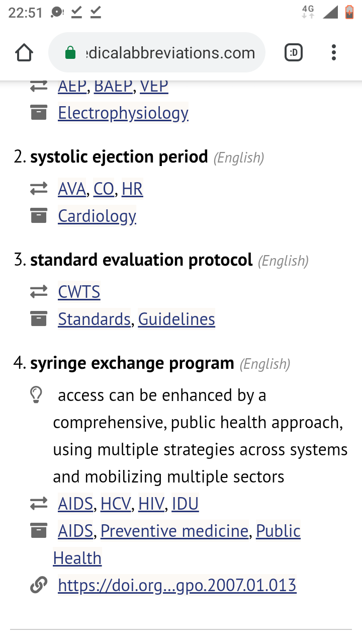The image size is (362, 644).
Task: Open the Guidelines category link
Action: click(x=176, y=319)
